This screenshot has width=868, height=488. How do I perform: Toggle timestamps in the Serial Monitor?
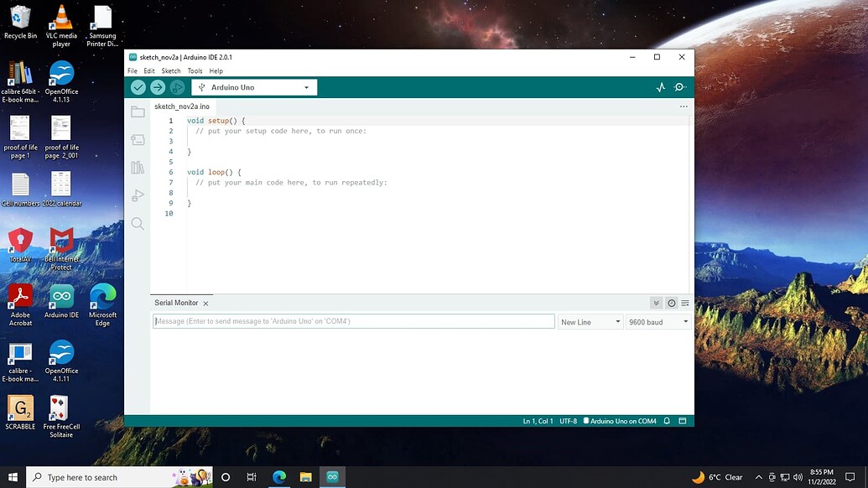[670, 303]
